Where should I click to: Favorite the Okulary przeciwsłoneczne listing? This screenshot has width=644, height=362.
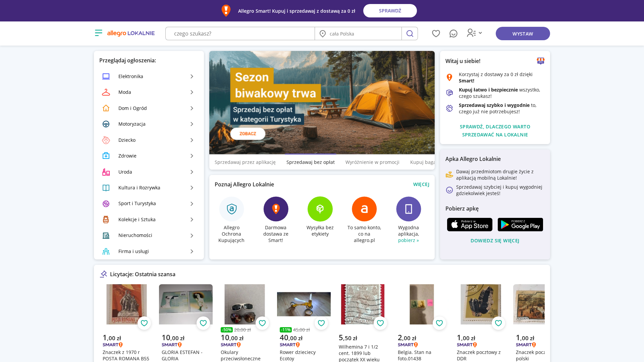[x=262, y=323]
